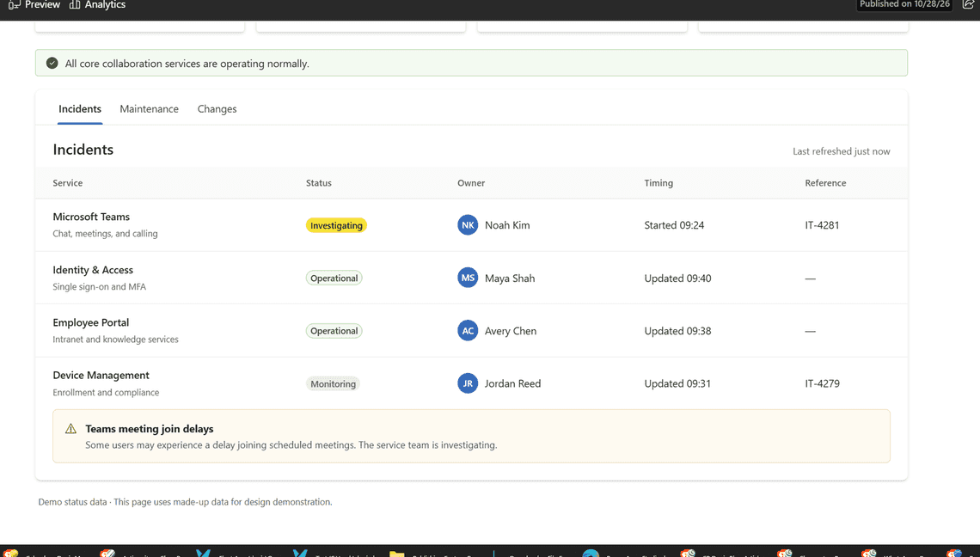Screen dimensions: 980x557
Task: Click the Preview icon in top bar
Action: click(x=14, y=4)
